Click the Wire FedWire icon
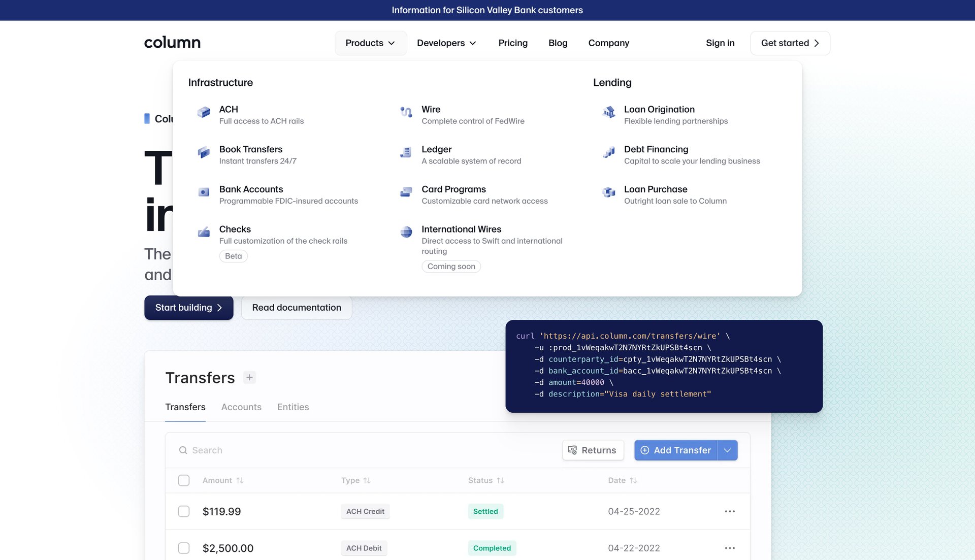Image resolution: width=975 pixels, height=560 pixels. (x=406, y=112)
